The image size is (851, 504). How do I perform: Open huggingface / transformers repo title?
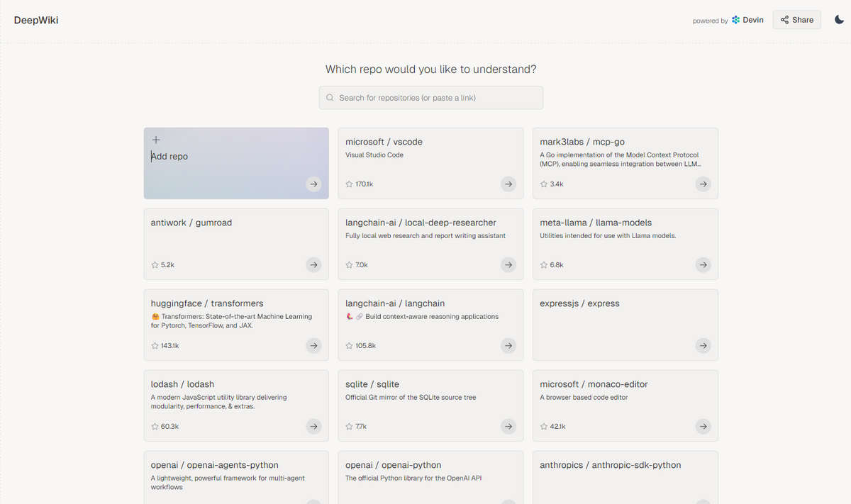point(207,303)
